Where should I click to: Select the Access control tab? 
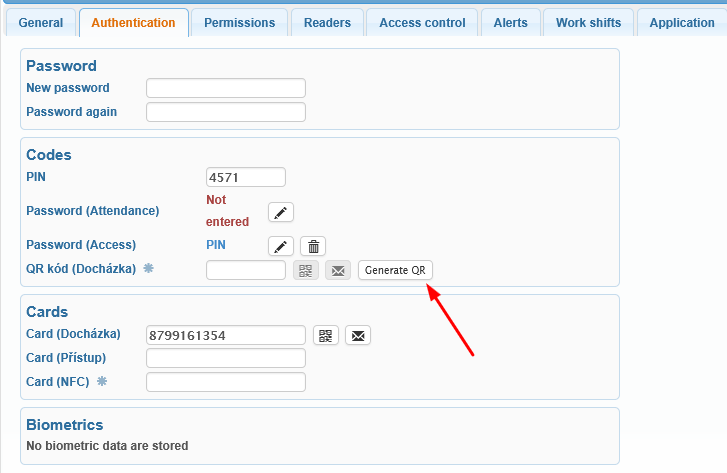[x=422, y=23]
